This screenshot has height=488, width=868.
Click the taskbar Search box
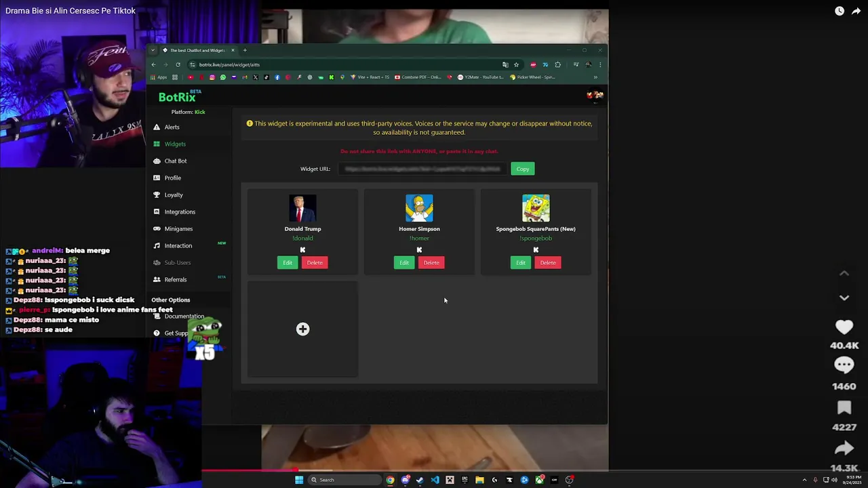(344, 480)
